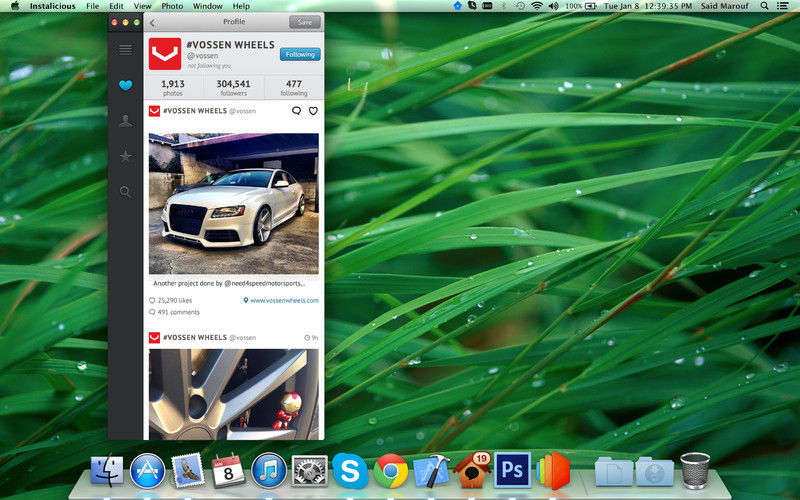Open comments via first post's speech bubble icon

[296, 111]
